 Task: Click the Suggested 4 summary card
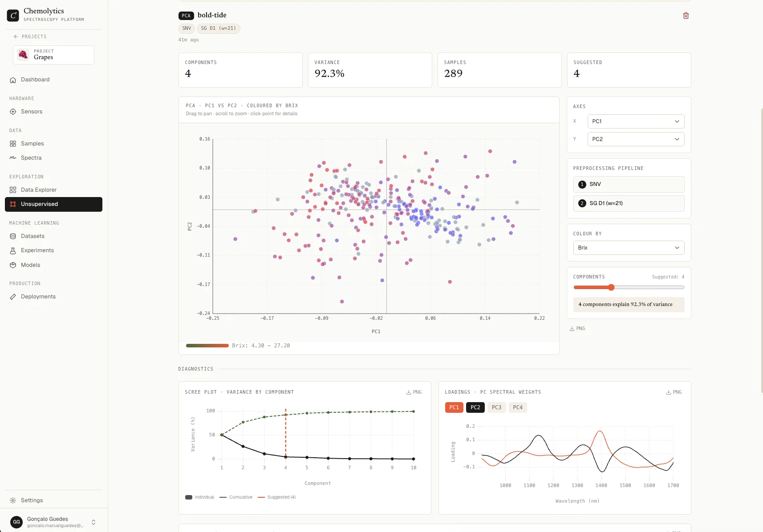point(629,70)
